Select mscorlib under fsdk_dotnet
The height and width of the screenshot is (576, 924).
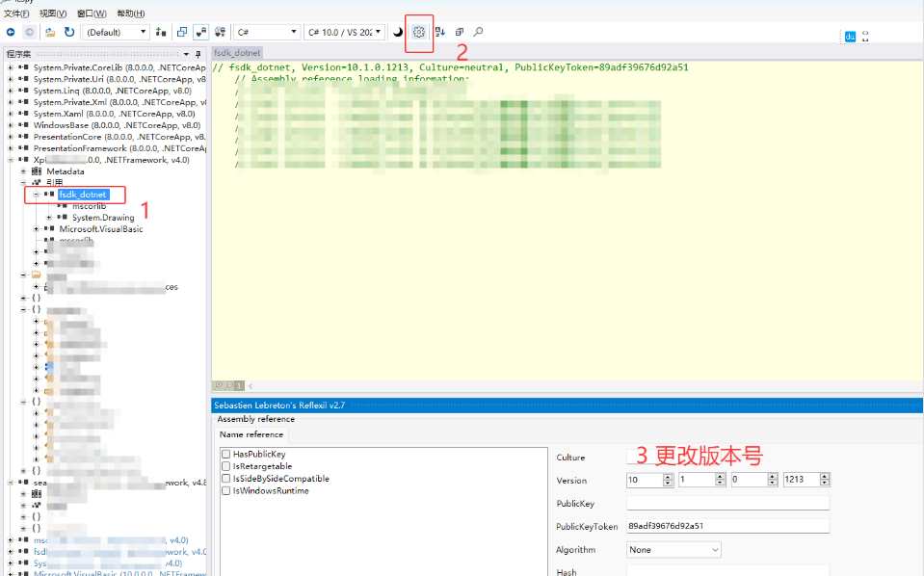tap(89, 206)
